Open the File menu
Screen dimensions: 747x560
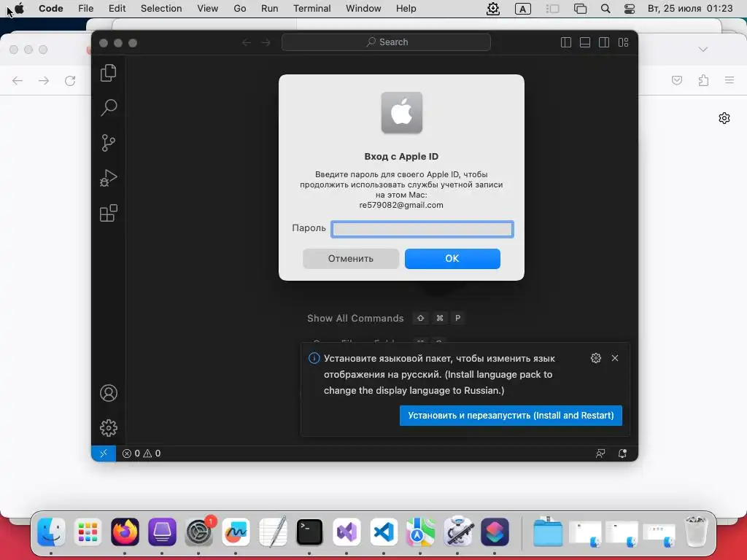click(86, 9)
